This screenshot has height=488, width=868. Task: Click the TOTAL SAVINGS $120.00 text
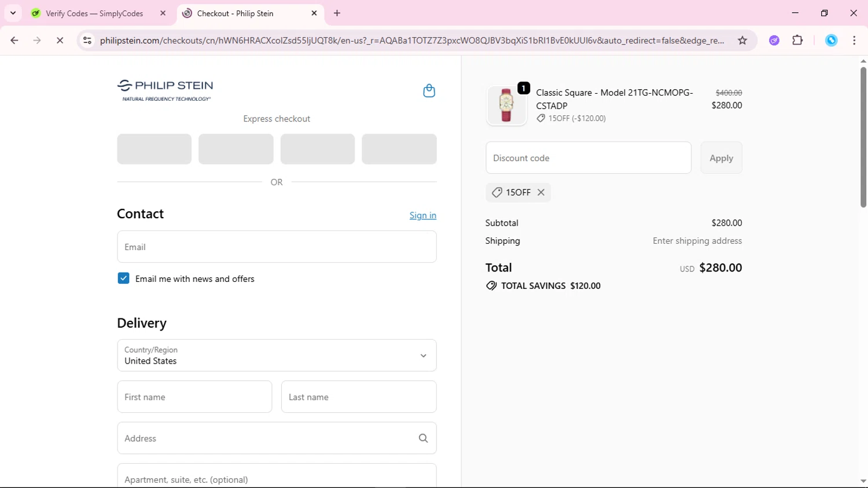pyautogui.click(x=551, y=286)
